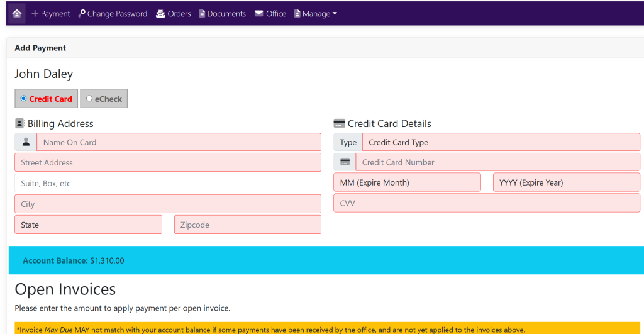Click the card icon beside Credit Card Number

[x=345, y=162]
